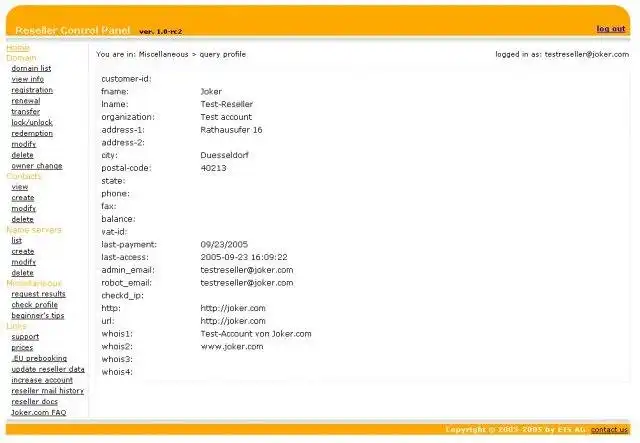Open update reseller data link

point(48,369)
